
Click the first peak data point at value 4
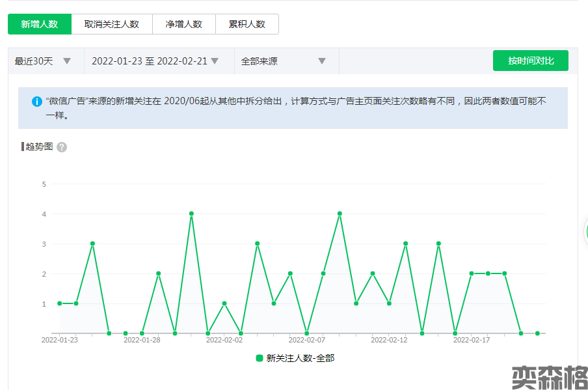[191, 214]
